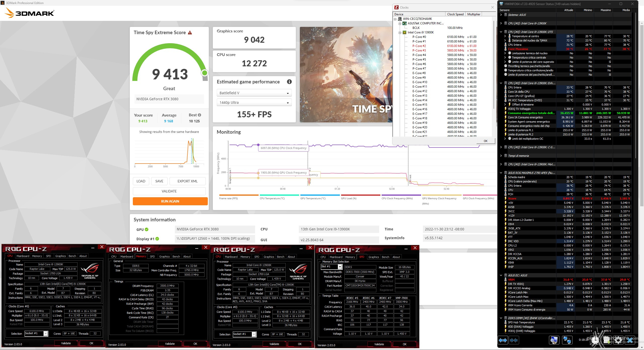Expand Sistema: ASUS sensor group

501,15
